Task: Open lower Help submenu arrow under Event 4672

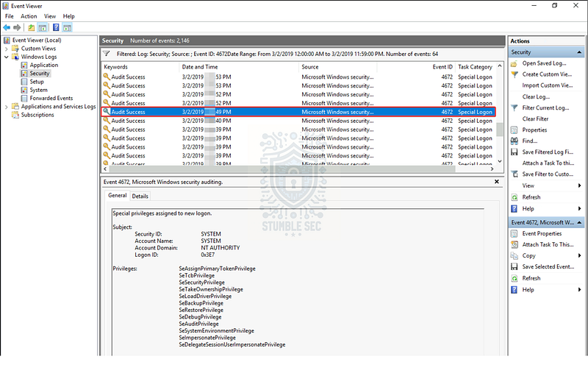Action: tap(579, 290)
